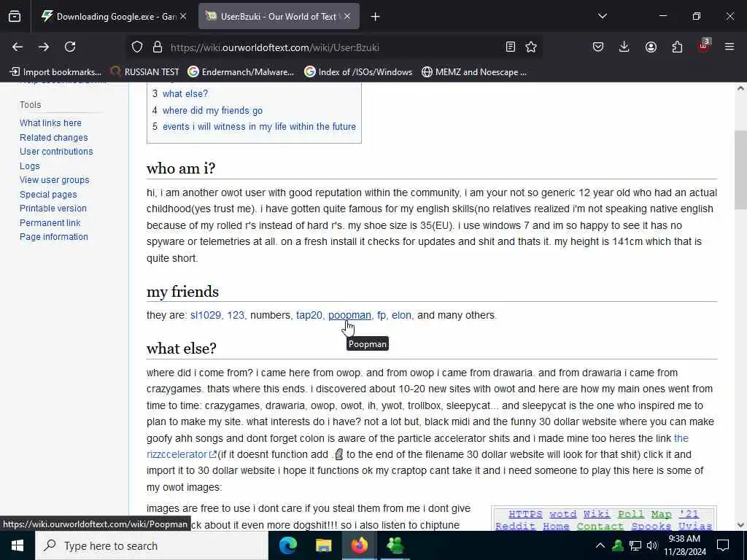The image size is (747, 560).
Task: Open Related changes in Tools sidebar
Action: (x=54, y=138)
